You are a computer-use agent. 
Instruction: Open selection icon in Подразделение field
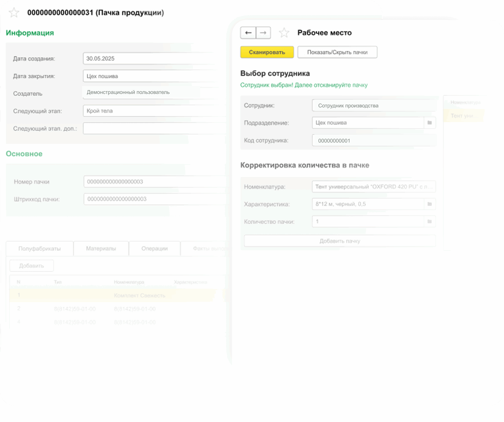pyautogui.click(x=430, y=123)
